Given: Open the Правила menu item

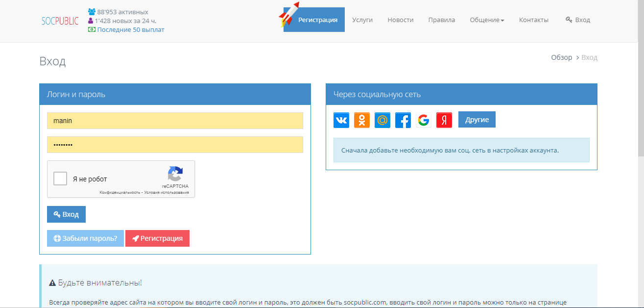Looking at the screenshot, I should pos(442,20).
